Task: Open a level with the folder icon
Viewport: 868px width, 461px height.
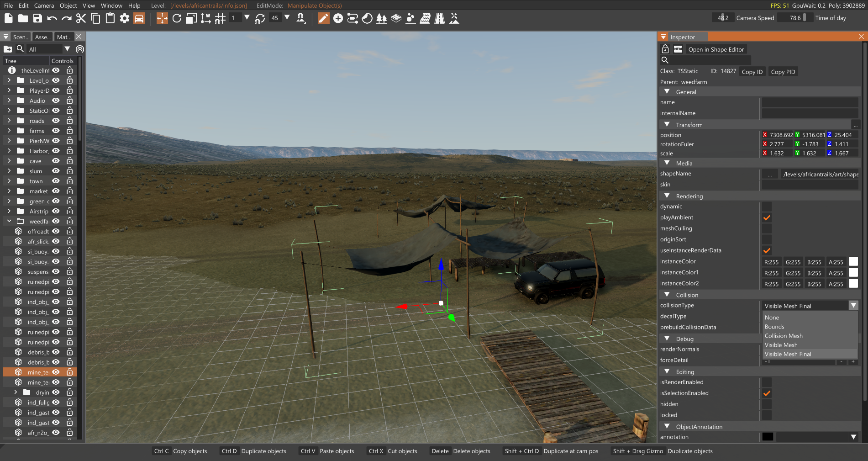Action: point(23,18)
